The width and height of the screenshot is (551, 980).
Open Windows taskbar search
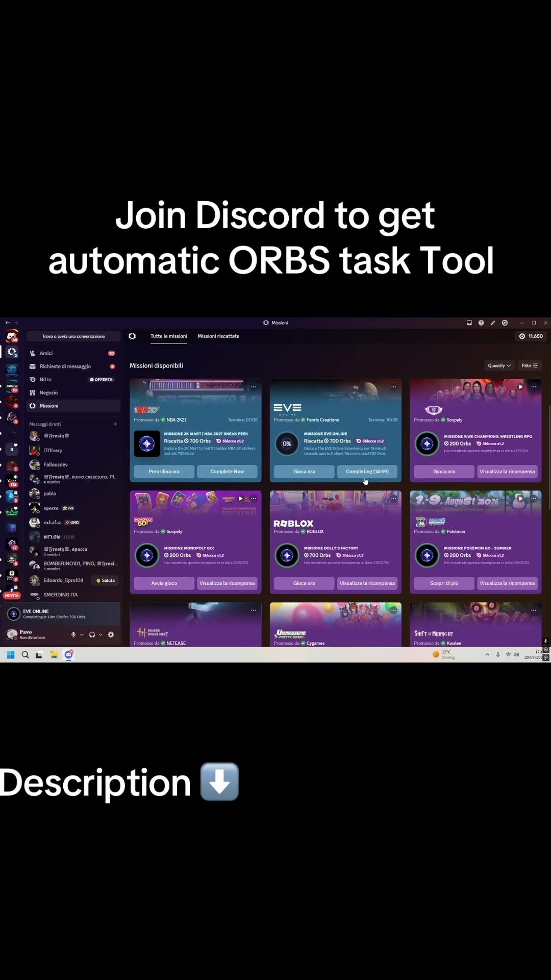25,655
